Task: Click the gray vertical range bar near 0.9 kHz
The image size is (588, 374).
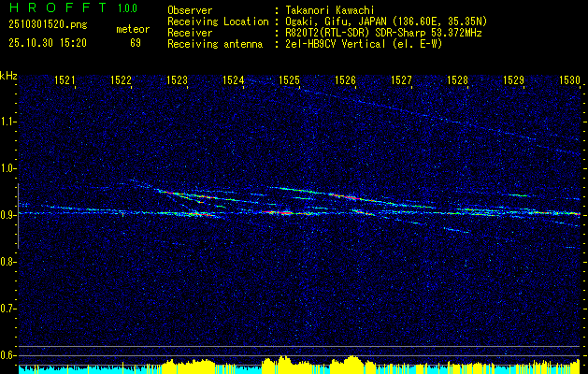Action: point(18,216)
